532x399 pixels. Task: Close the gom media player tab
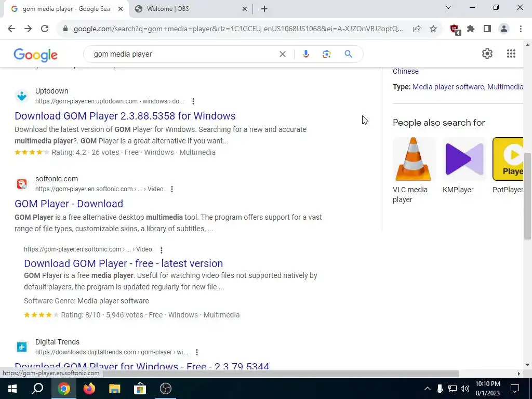coord(121,9)
